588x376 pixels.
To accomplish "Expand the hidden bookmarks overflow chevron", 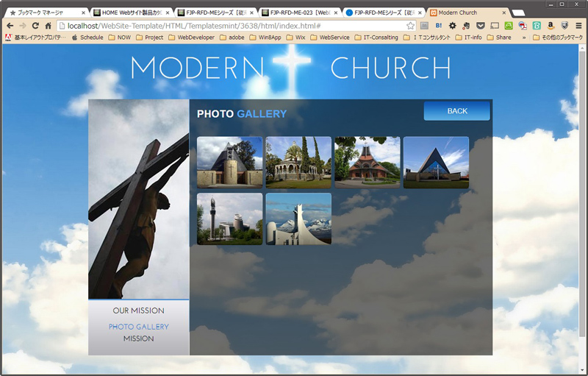I will click(x=524, y=37).
